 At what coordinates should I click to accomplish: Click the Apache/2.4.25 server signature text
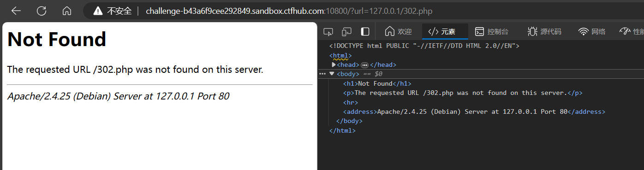tap(118, 96)
